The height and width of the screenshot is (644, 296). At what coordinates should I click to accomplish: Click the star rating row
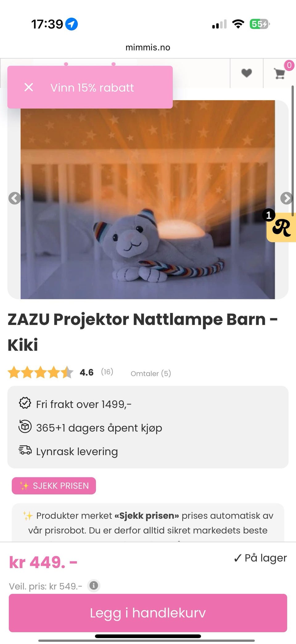click(40, 372)
